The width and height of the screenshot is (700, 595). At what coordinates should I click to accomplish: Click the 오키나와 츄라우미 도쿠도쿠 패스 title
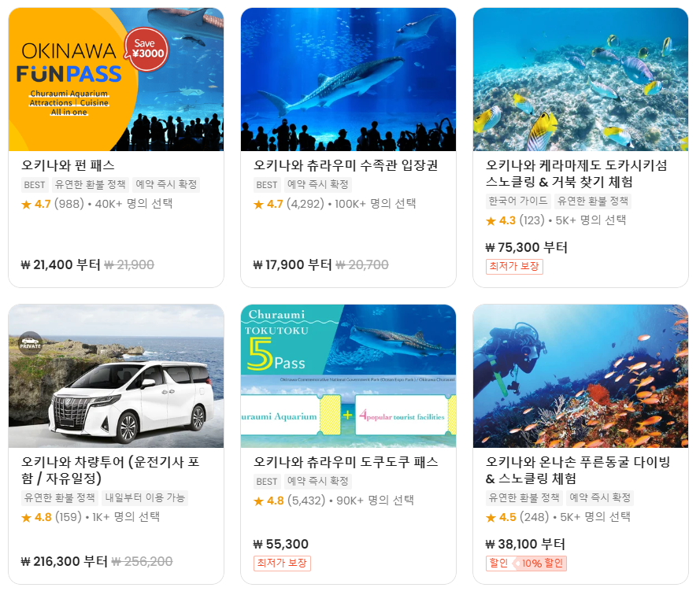pos(346,461)
